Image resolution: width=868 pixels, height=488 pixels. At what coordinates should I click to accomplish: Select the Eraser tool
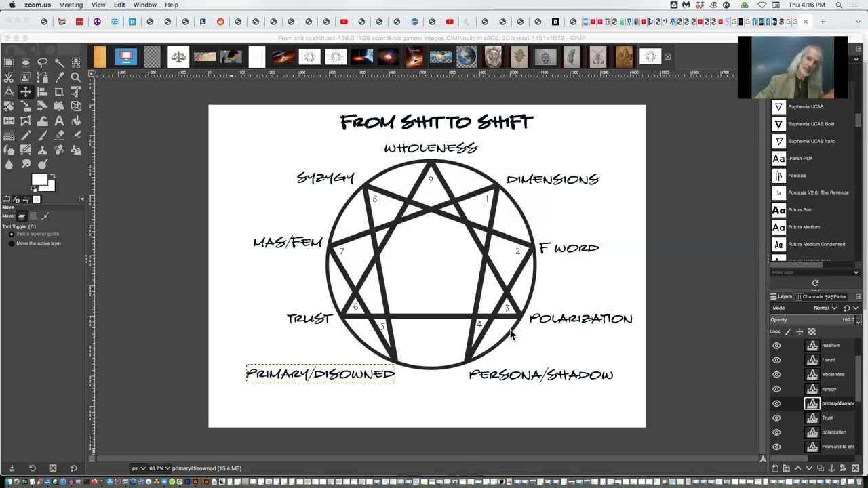click(59, 135)
